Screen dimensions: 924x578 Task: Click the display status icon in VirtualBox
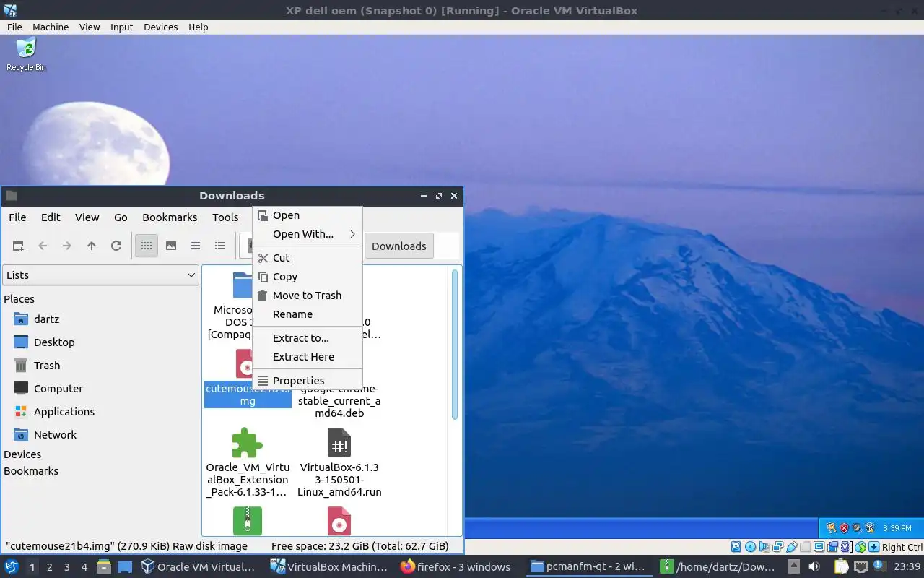(819, 547)
